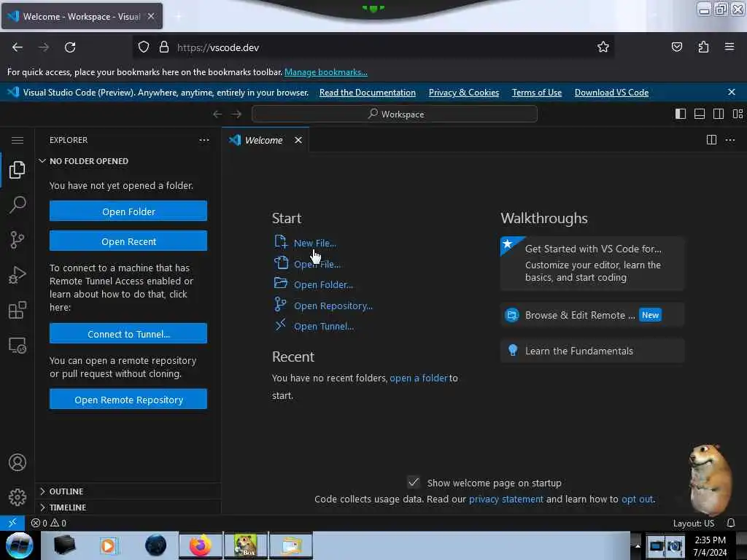This screenshot has width=747, height=560.
Task: Go back to previous browser page
Action: pyautogui.click(x=18, y=47)
